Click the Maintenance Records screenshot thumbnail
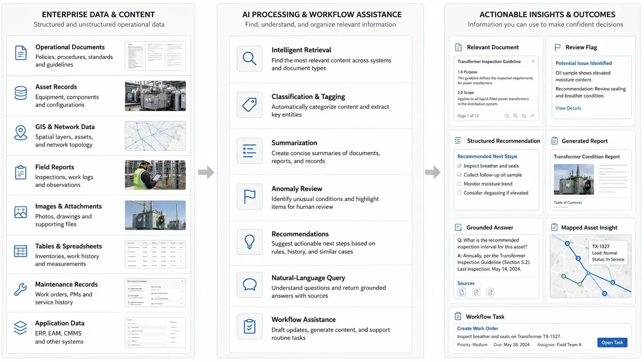The width and height of the screenshot is (644, 362). [155, 292]
